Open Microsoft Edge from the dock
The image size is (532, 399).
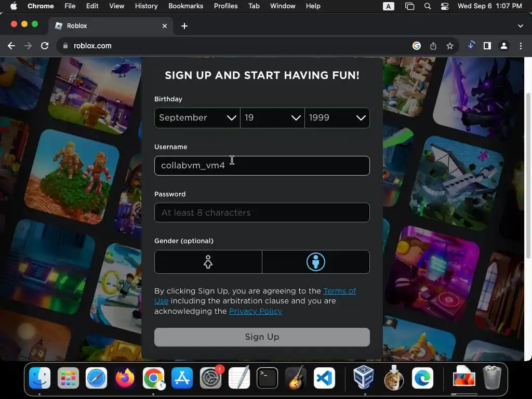click(422, 378)
